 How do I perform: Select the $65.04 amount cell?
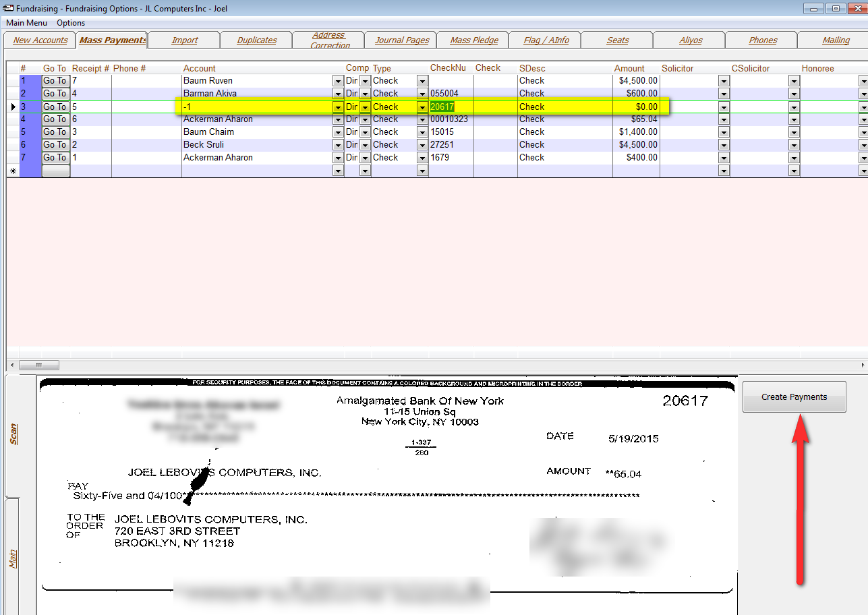tap(636, 119)
